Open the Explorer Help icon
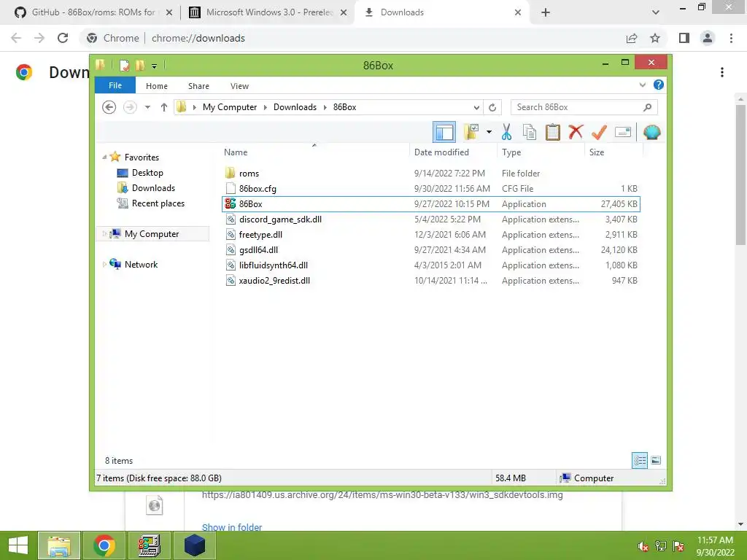 click(x=659, y=85)
